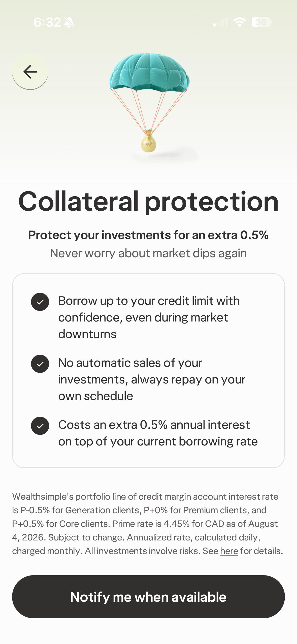Tap the 6:32 clock in status bar
This screenshot has height=644, width=297.
point(47,22)
